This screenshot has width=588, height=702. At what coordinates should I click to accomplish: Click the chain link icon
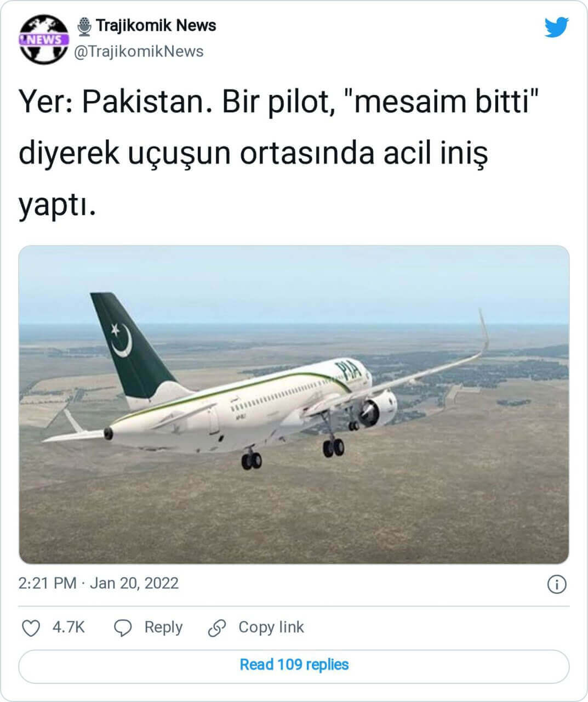218,628
